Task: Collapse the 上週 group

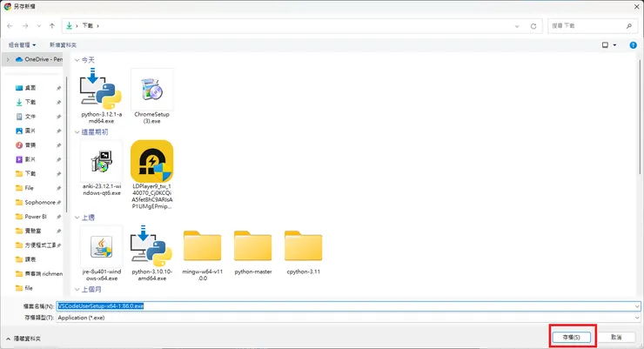Action: [x=77, y=218]
